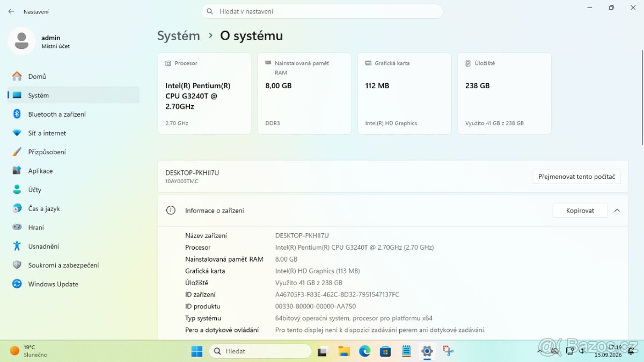644x362 pixels.
Task: Click the Systém breadcrumb link
Action: coord(178,35)
